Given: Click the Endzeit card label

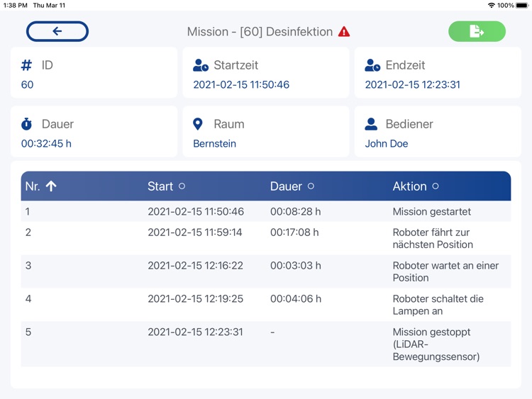Looking at the screenshot, I should 405,65.
